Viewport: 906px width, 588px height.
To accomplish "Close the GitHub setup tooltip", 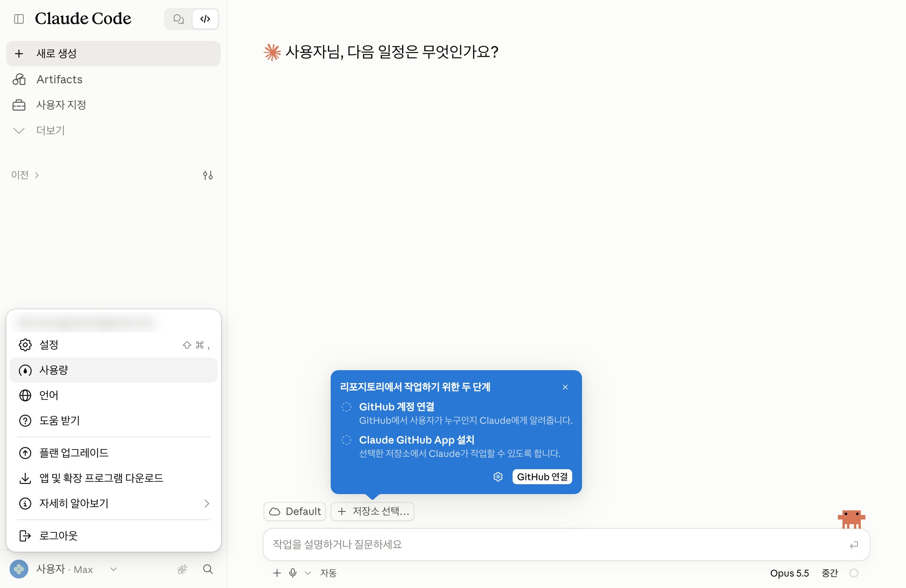I will click(x=565, y=387).
